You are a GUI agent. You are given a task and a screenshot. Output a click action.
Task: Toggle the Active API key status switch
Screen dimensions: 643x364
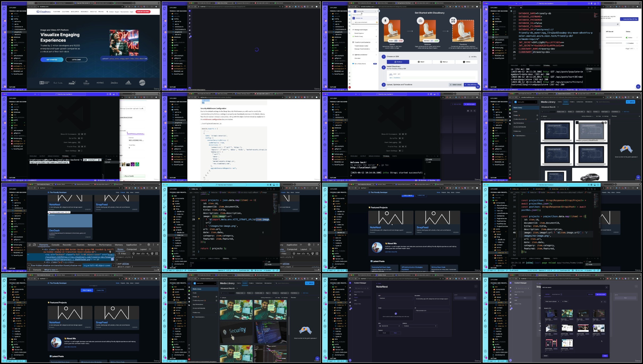[627, 38]
